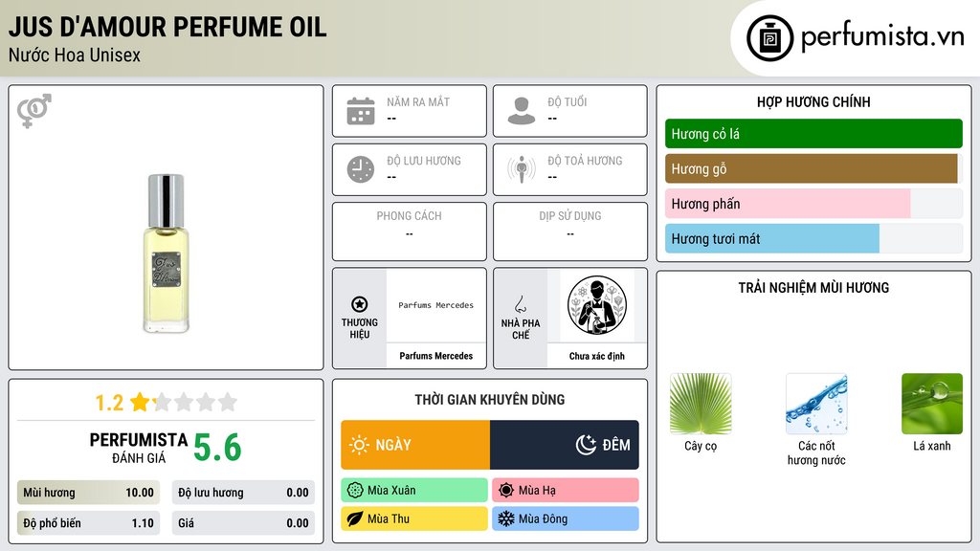
Task: Choose the Mùa Xuân season tag
Action: pos(414,491)
